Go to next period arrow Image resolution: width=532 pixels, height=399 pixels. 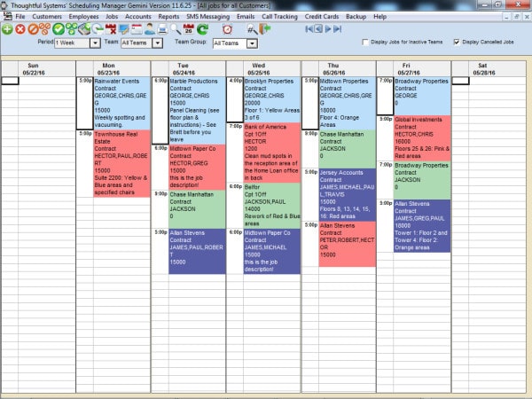(328, 29)
